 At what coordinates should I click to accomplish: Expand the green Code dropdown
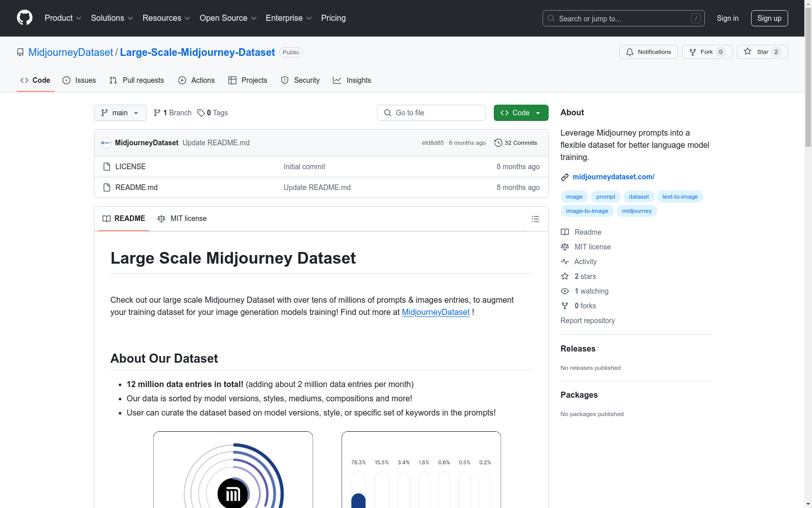(x=521, y=113)
